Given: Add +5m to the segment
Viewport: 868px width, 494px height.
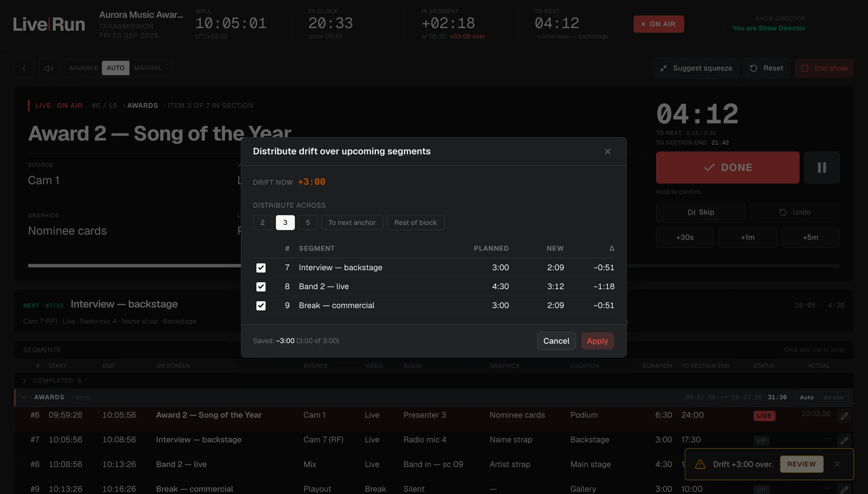Looking at the screenshot, I should click(810, 237).
